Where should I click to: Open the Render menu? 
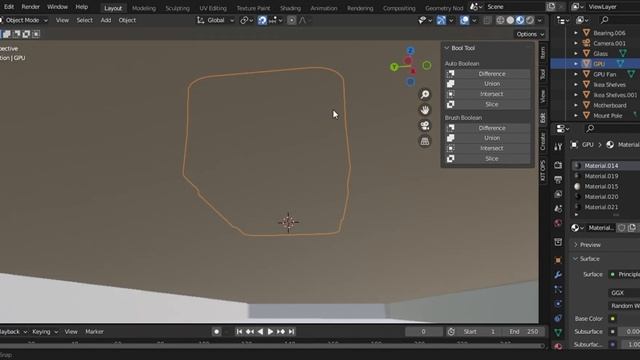point(31,7)
